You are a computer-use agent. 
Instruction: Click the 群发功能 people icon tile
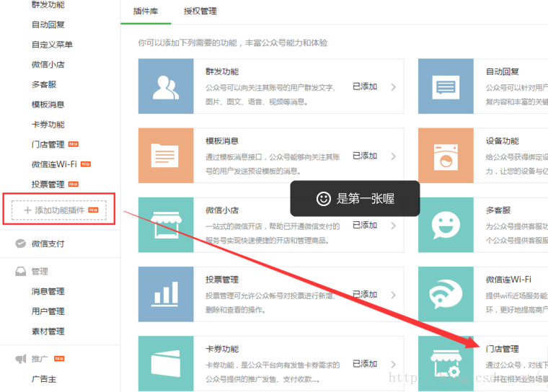[166, 86]
